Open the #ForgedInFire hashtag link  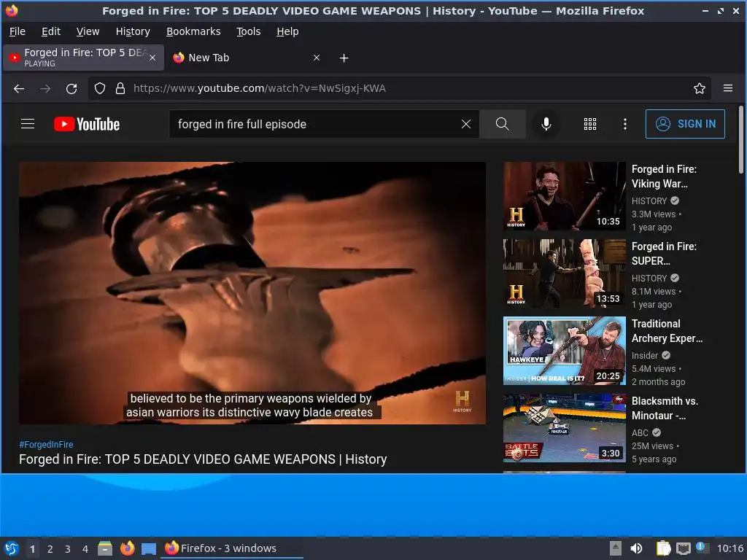tap(46, 444)
